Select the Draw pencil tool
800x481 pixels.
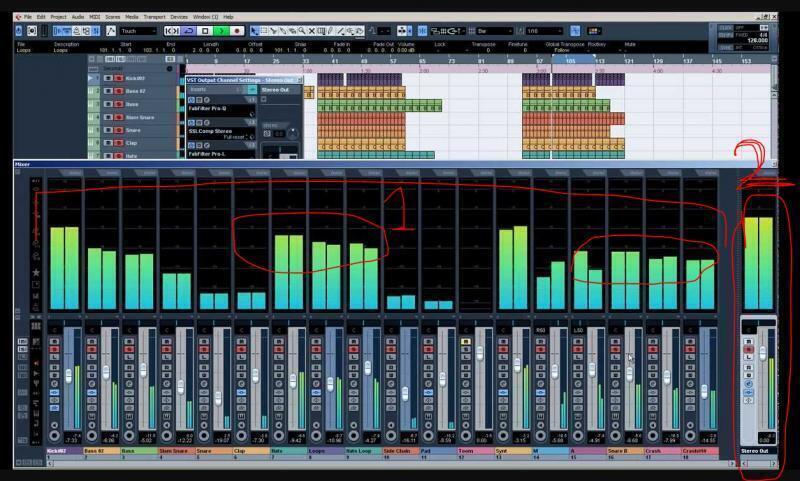click(x=331, y=31)
